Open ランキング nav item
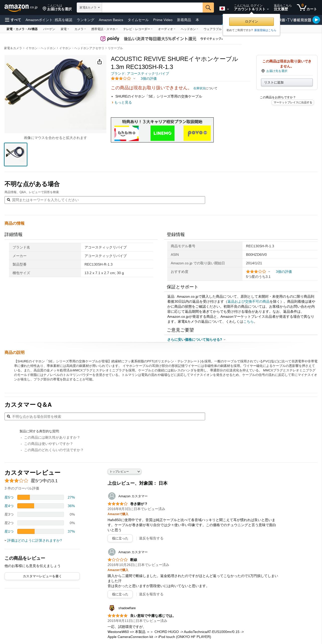The height and width of the screenshot is (644, 322). click(86, 20)
